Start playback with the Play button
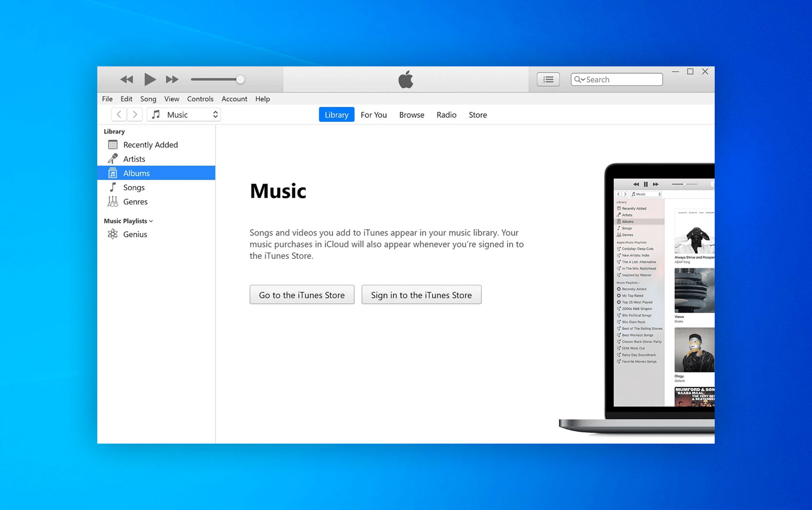 [x=149, y=79]
